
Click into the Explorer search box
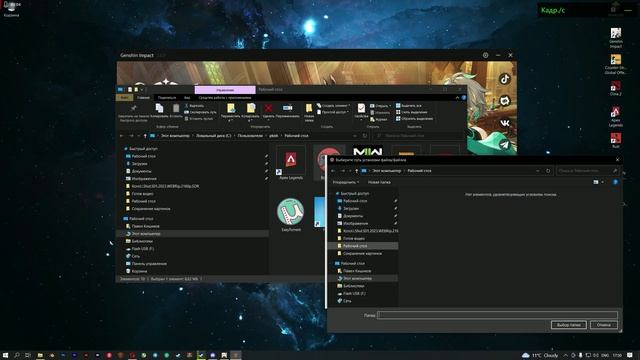[418, 136]
